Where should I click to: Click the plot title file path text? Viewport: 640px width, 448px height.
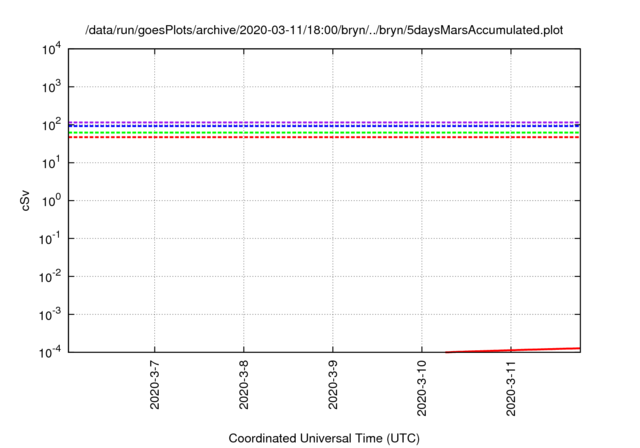324,30
